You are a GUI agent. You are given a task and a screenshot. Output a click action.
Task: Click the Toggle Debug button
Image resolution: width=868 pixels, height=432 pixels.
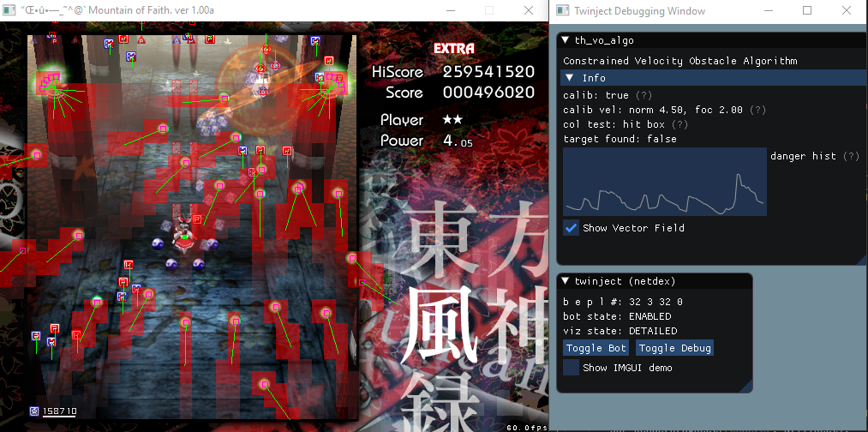click(675, 348)
